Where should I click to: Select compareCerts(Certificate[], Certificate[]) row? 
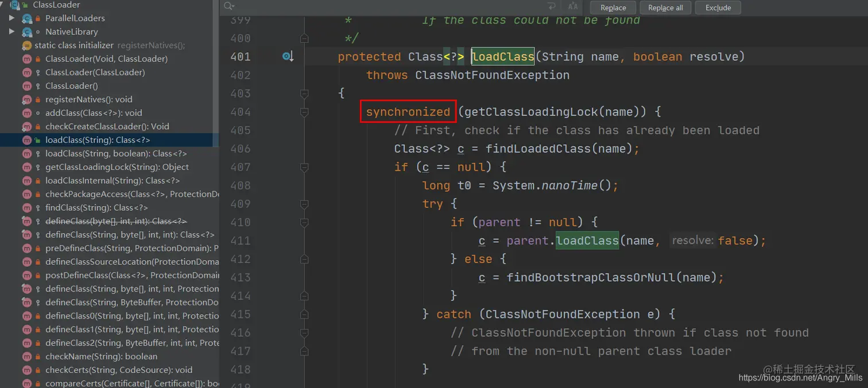(x=109, y=383)
